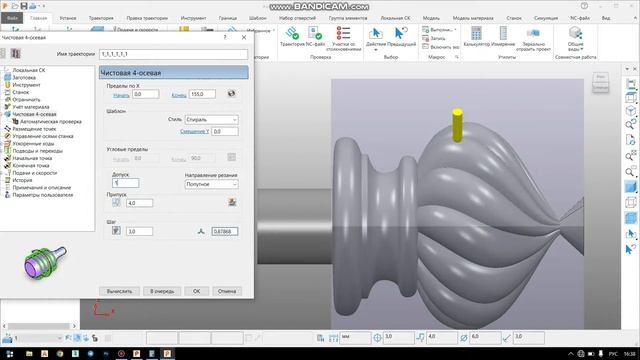Collapse the ribbon with the chevron arrow
This screenshot has height=360, width=640.
pos(635,18)
